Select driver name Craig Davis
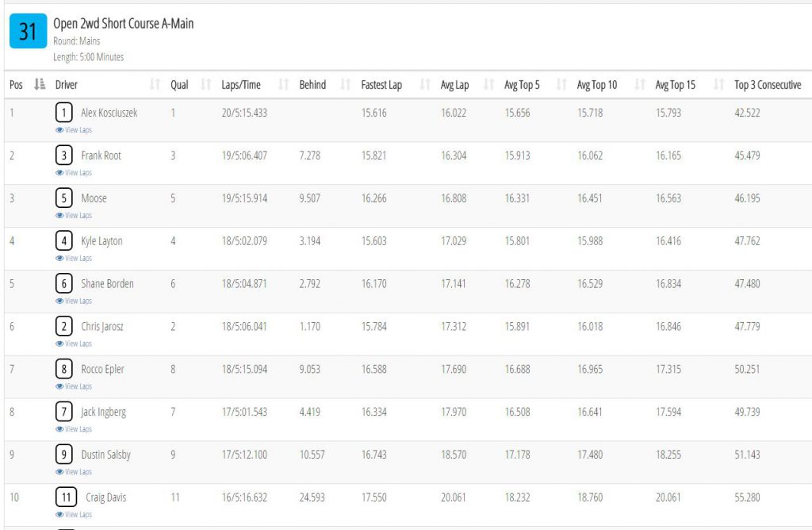The width and height of the screenshot is (812, 530). tap(106, 497)
